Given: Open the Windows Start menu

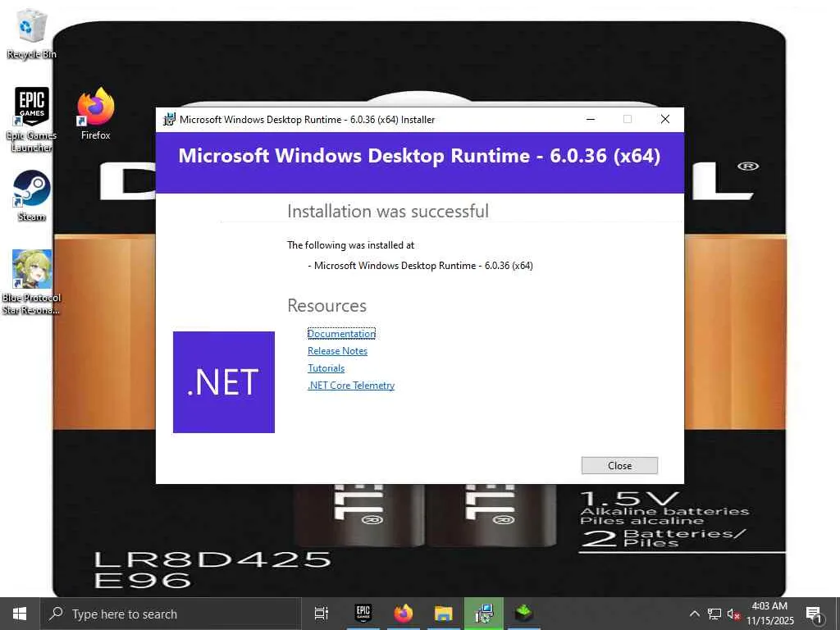Looking at the screenshot, I should pyautogui.click(x=20, y=614).
